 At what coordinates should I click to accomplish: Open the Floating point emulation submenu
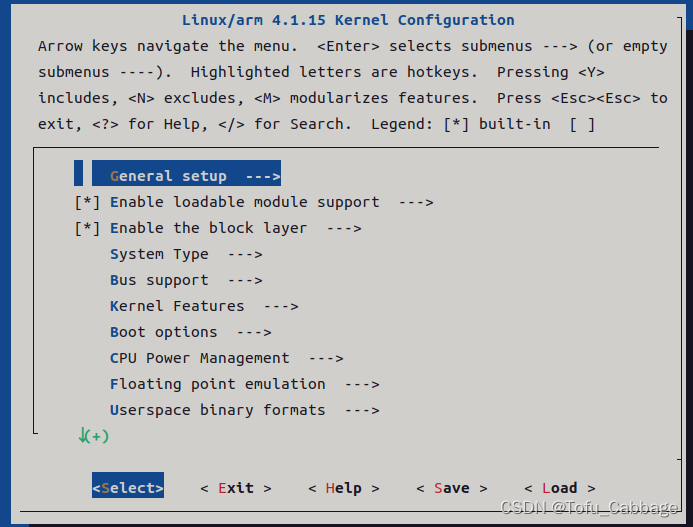point(244,384)
